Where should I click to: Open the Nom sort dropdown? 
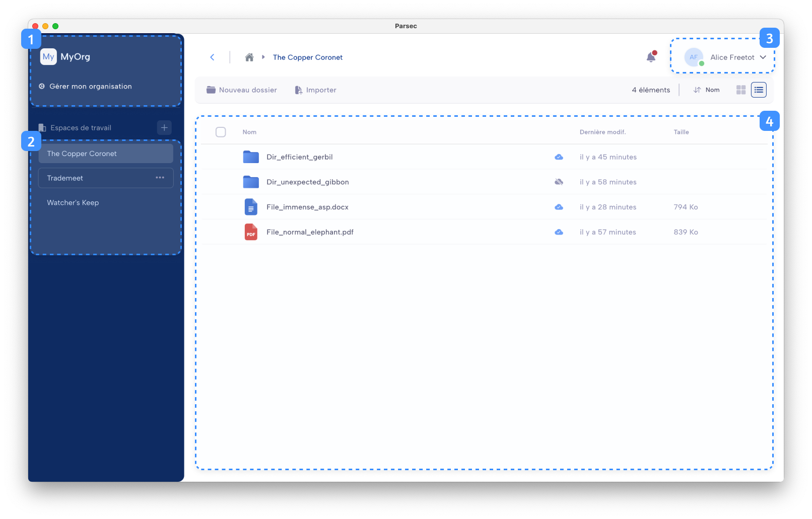point(707,90)
